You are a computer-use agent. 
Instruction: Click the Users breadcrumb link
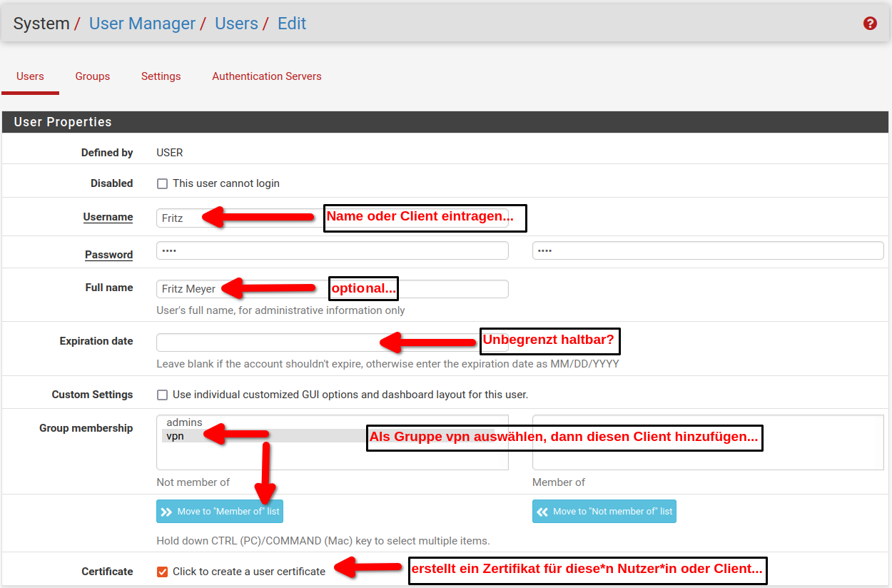[x=236, y=24]
